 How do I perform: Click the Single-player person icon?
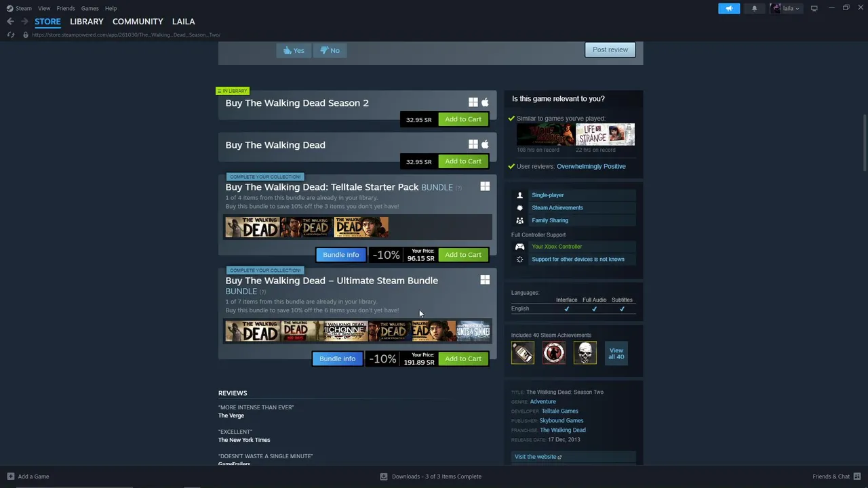coord(519,195)
